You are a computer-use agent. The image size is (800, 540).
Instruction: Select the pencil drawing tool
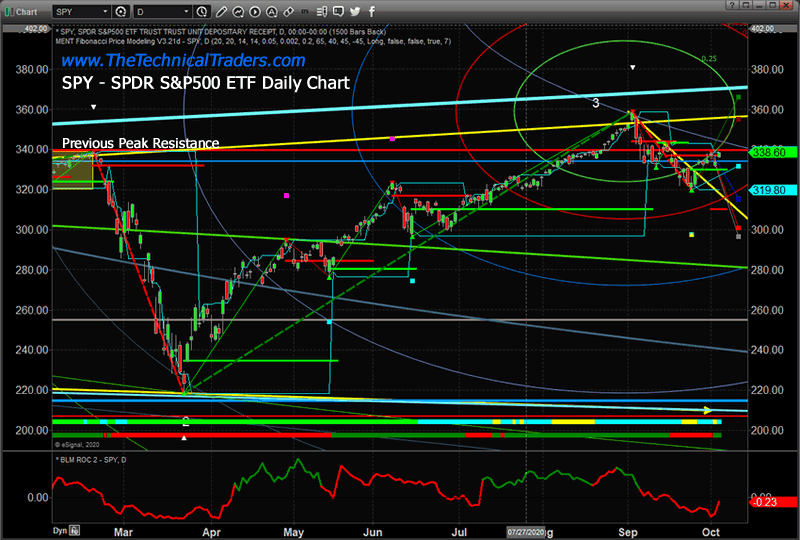pos(221,11)
